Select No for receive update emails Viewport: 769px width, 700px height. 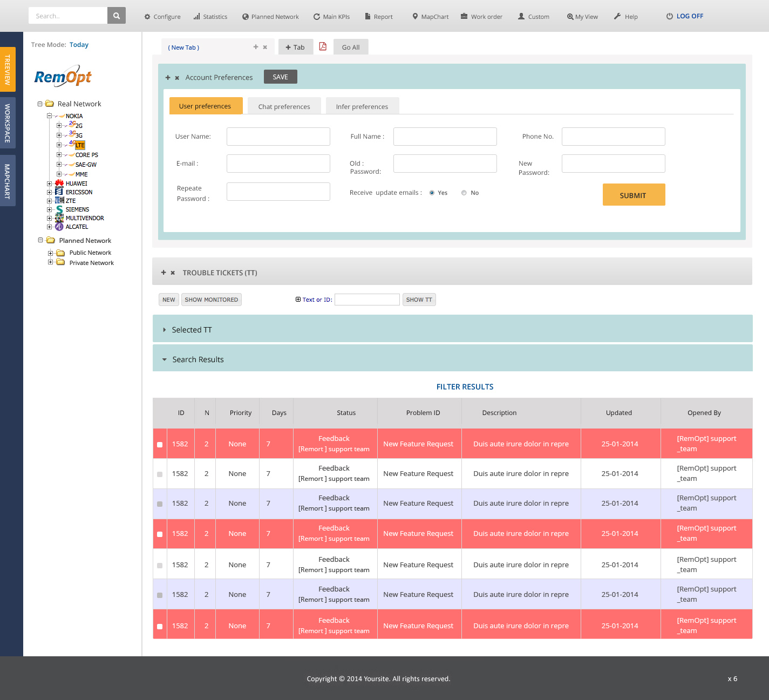pos(464,193)
